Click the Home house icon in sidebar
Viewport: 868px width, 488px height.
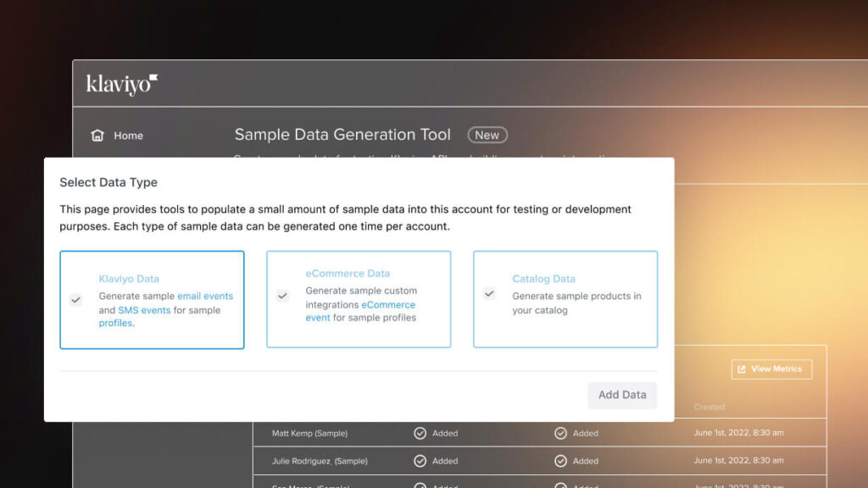click(x=97, y=136)
